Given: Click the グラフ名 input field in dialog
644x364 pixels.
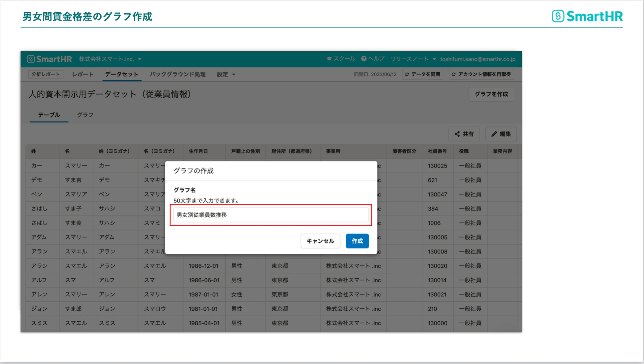Looking at the screenshot, I should click(x=271, y=215).
